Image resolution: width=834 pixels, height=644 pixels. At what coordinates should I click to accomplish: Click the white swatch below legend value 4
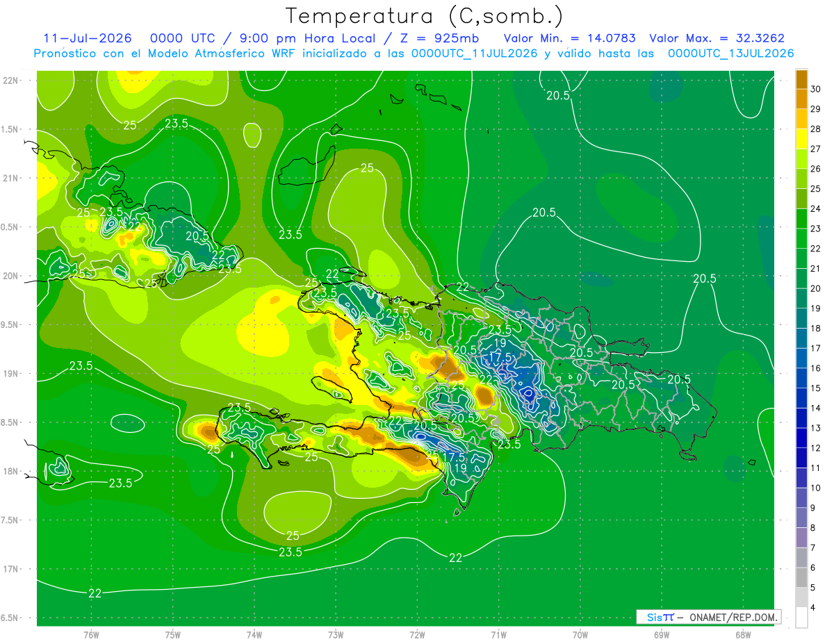point(801,618)
